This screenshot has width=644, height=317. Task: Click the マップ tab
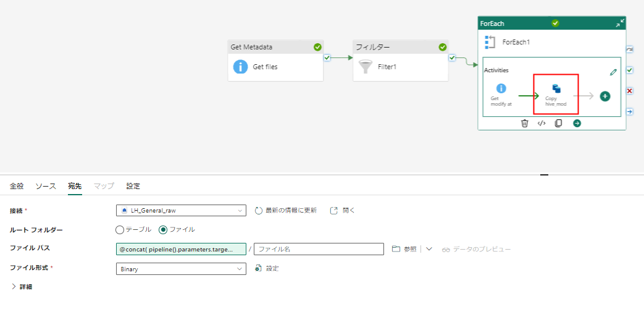(x=104, y=186)
